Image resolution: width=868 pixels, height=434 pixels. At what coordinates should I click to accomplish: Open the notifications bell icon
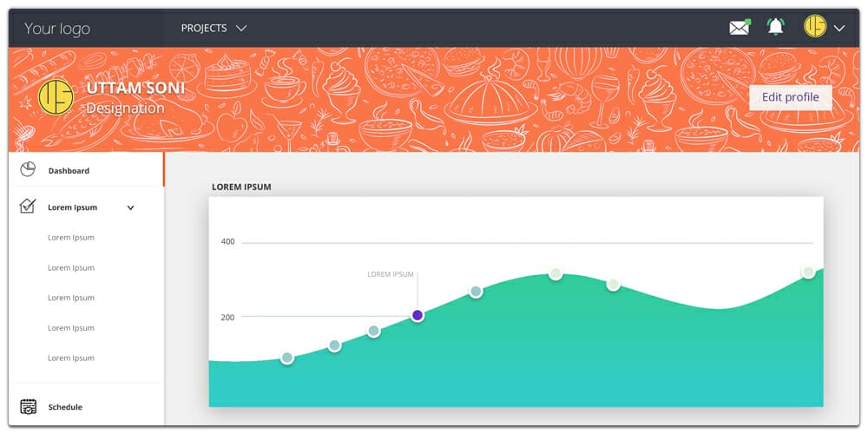click(775, 27)
